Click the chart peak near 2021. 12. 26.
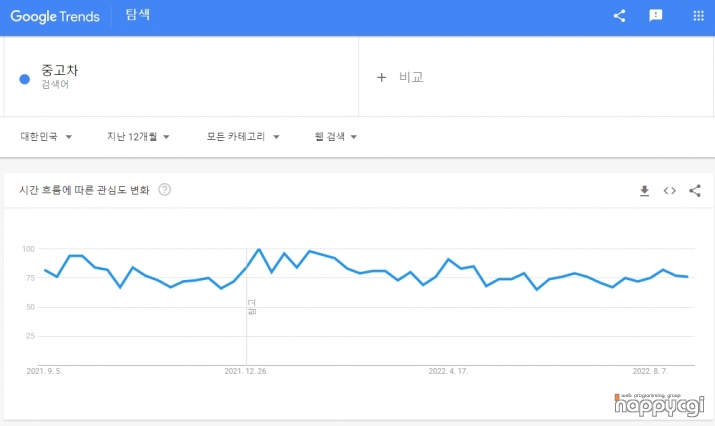Screen dimensions: 715x426 (x=259, y=249)
